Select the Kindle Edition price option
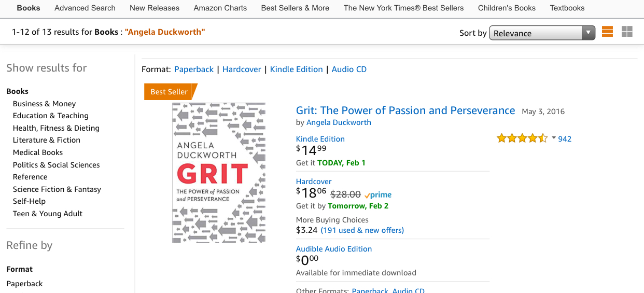This screenshot has height=293, width=644. [x=320, y=139]
